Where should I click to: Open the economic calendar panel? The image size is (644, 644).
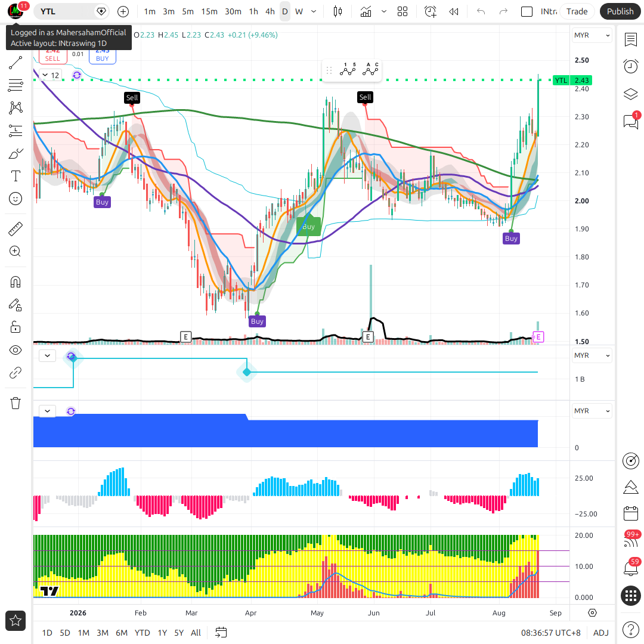(631, 513)
